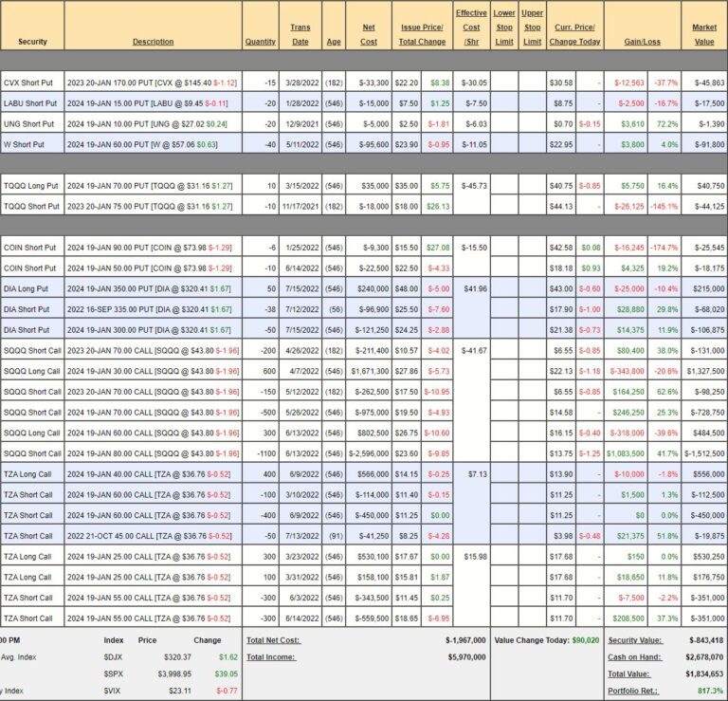Select the TQQQ Long Put security cell
The image size is (728, 701).
click(x=32, y=186)
